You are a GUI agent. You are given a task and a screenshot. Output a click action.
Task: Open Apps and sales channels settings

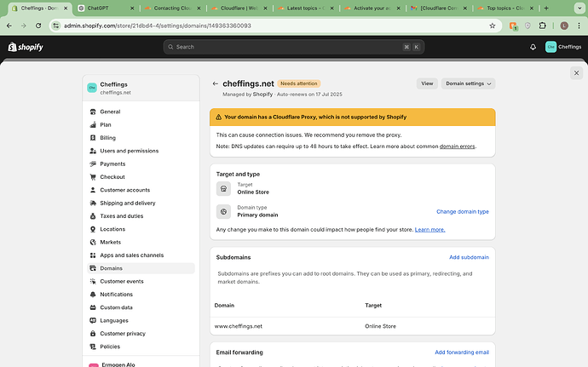[131, 255]
